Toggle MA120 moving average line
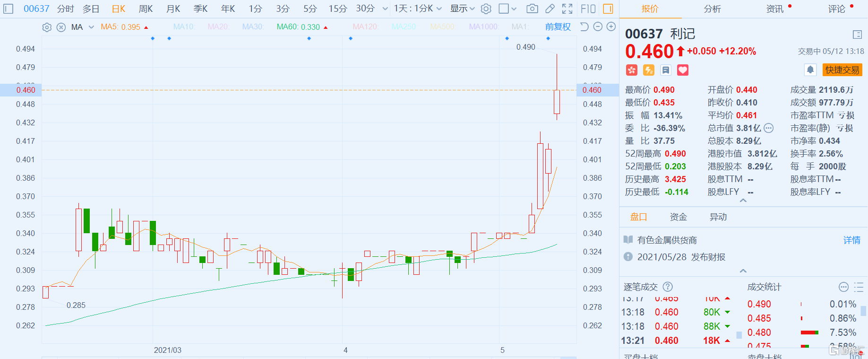The width and height of the screenshot is (868, 359). [x=365, y=27]
